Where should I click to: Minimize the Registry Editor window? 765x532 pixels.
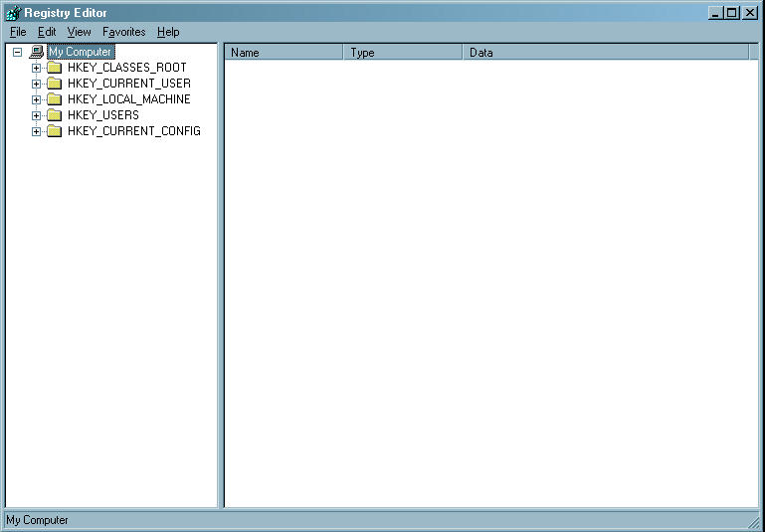(x=715, y=13)
